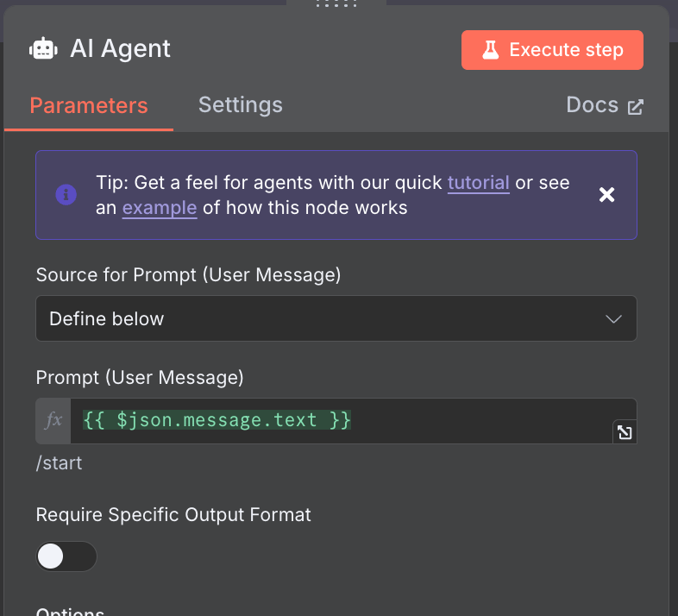Open the example link in the tip
Image resolution: width=678 pixels, height=616 pixels.
pyautogui.click(x=160, y=207)
